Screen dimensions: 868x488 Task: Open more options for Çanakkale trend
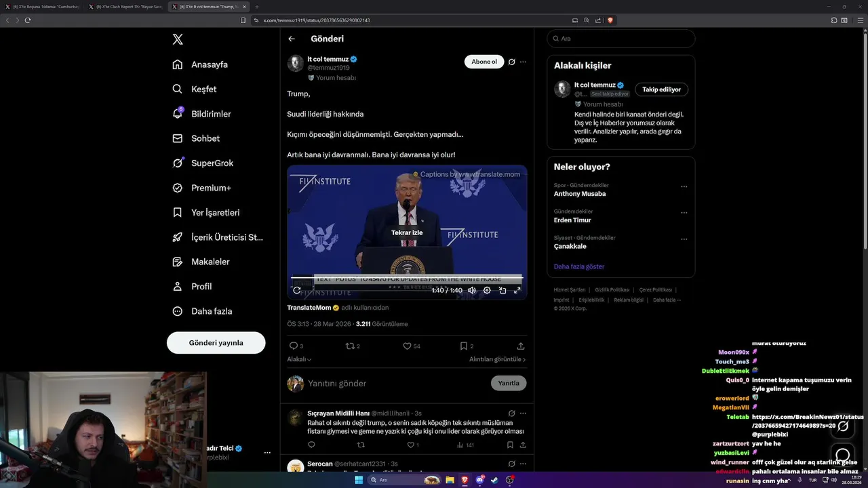pyautogui.click(x=684, y=239)
